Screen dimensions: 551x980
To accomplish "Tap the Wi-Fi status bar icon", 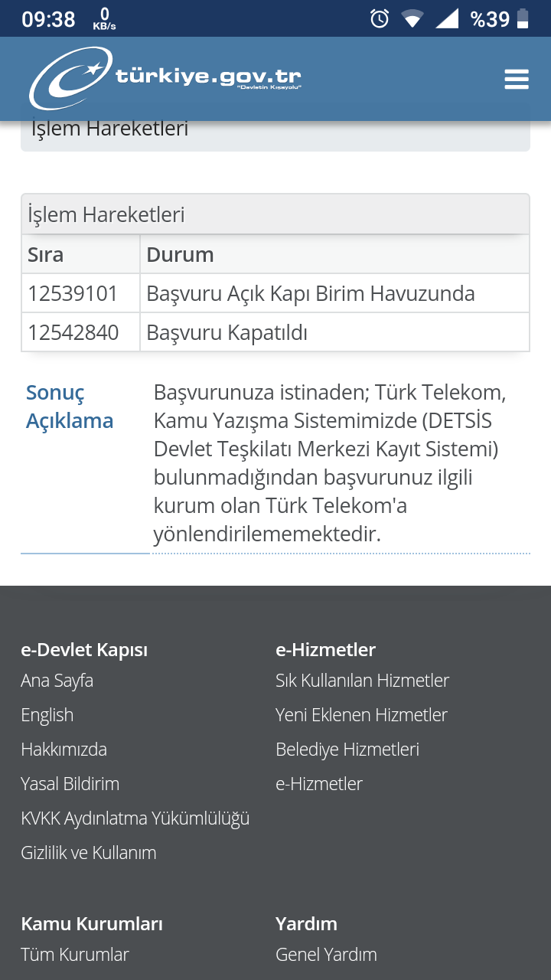I will (412, 18).
